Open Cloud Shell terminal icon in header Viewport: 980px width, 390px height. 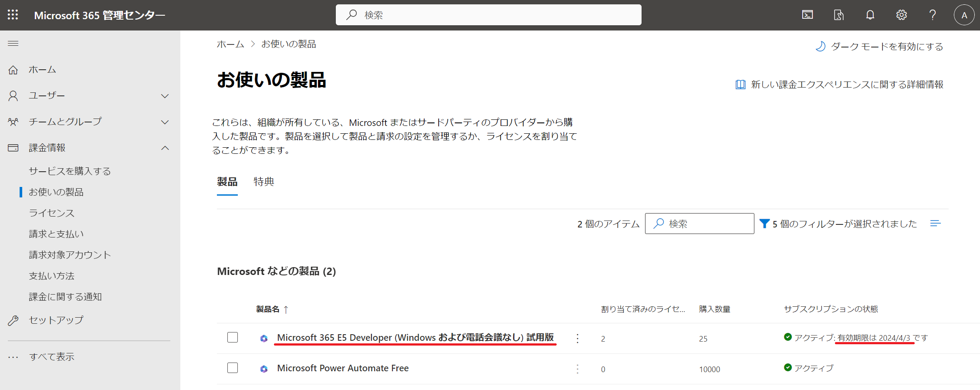click(808, 15)
